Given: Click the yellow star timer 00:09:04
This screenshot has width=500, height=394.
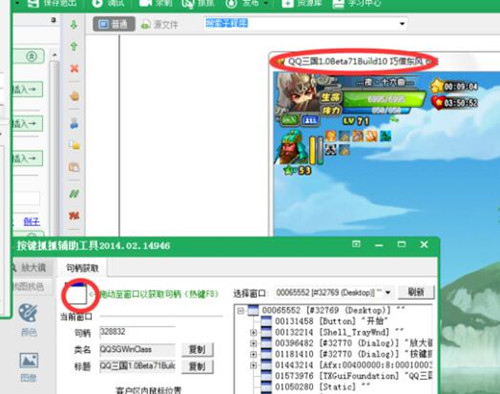Looking at the screenshot, I should coord(454,86).
